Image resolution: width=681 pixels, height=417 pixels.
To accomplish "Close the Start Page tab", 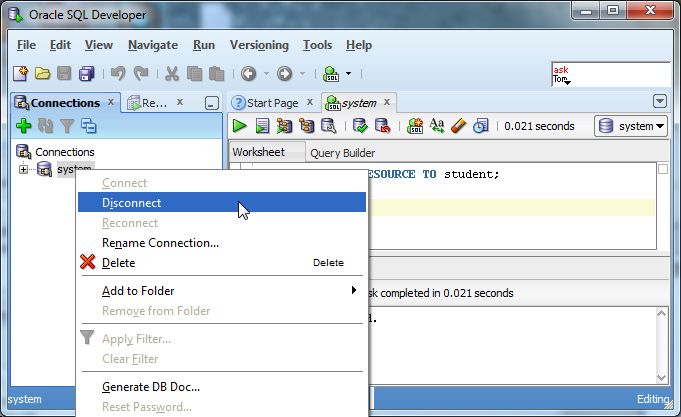I will 310,102.
